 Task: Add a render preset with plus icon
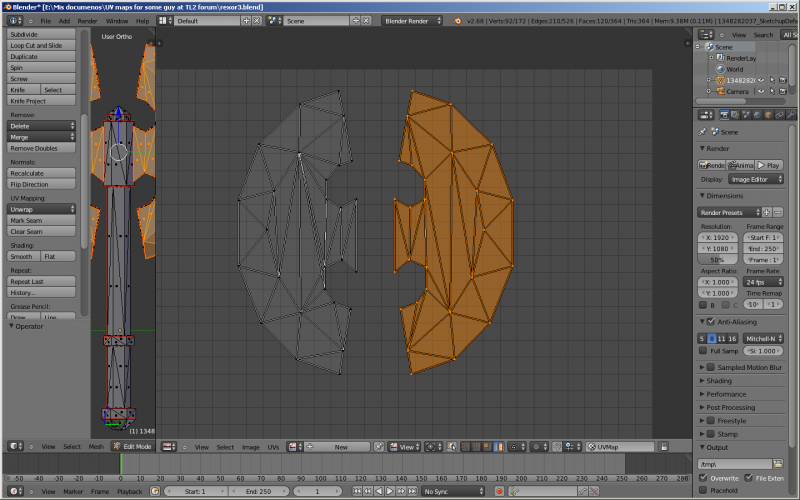767,212
